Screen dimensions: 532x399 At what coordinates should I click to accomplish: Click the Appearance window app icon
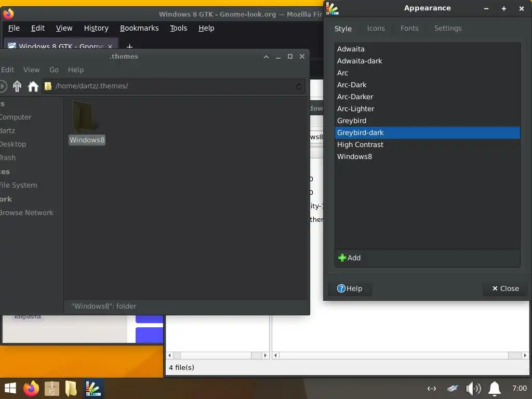[332, 8]
